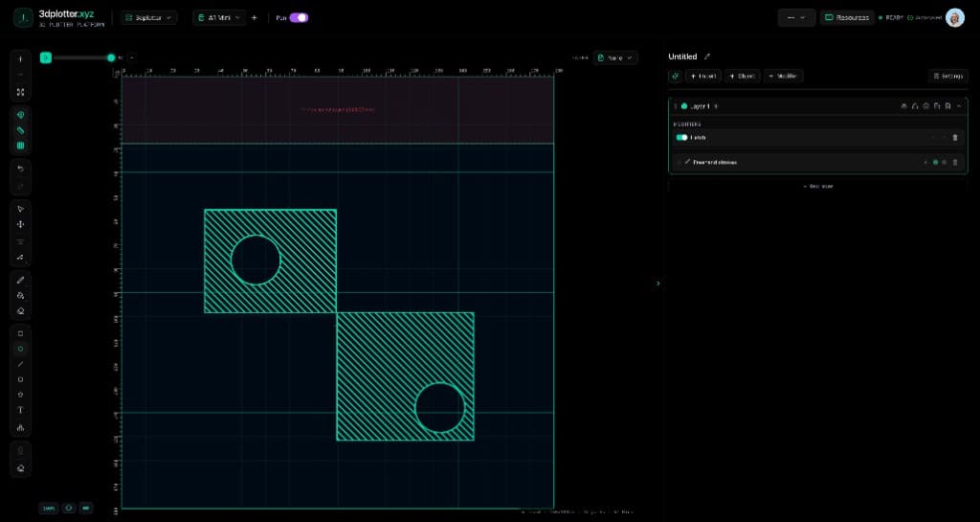Viewport: 980px width, 522px height.
Task: Open the top-right dropdown left of Resources
Action: coord(796,17)
